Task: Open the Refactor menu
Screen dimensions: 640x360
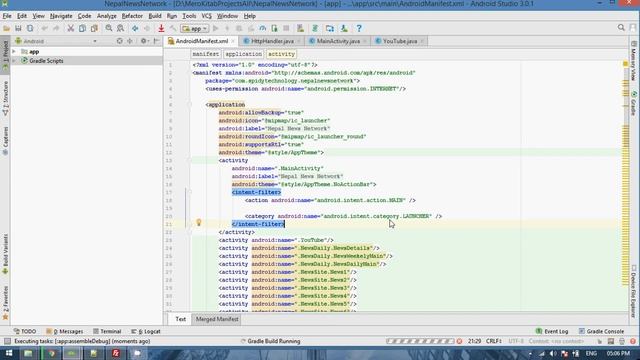Action: (132, 16)
